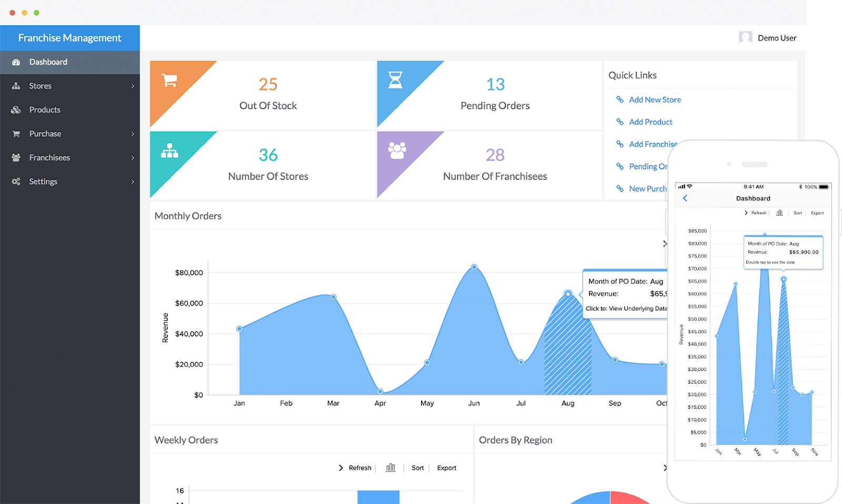This screenshot has width=842, height=504.
Task: Click the number 13 on Pending Orders card
Action: 495,84
